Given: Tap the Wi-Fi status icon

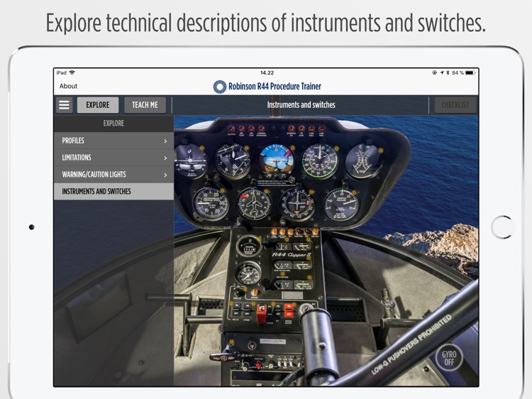Looking at the screenshot, I should [72, 72].
